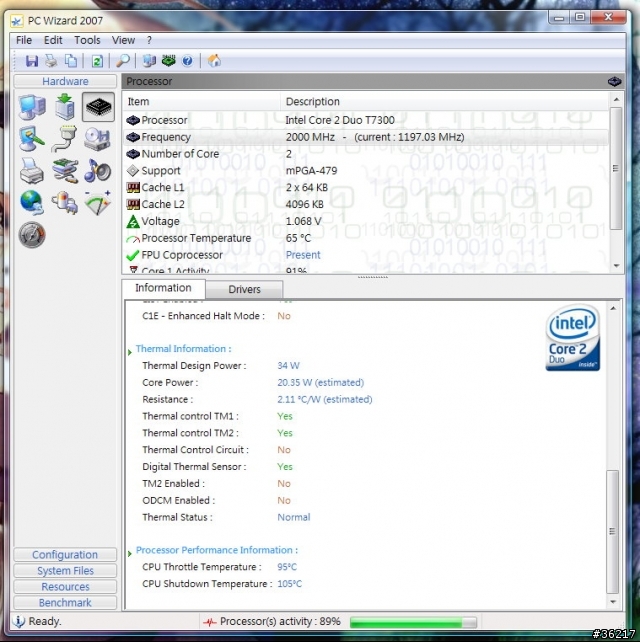Open the Power State plug icon
Image resolution: width=640 pixels, height=642 pixels.
pos(65,202)
